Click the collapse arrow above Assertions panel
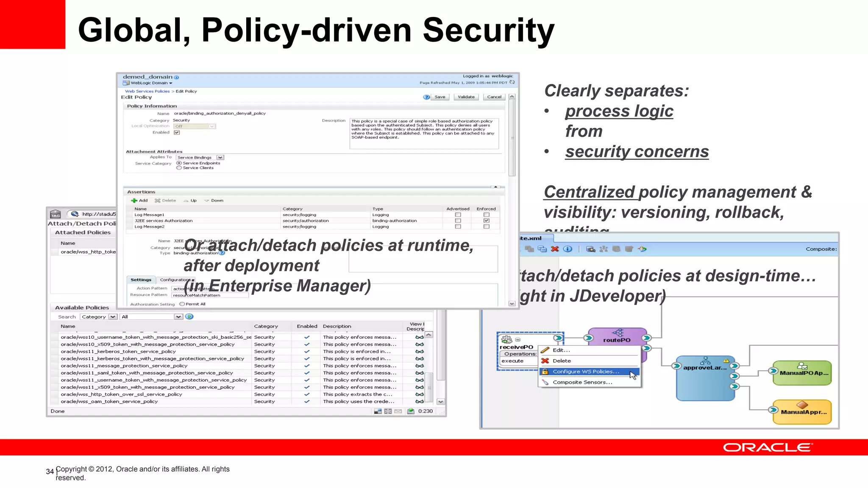 coord(495,187)
